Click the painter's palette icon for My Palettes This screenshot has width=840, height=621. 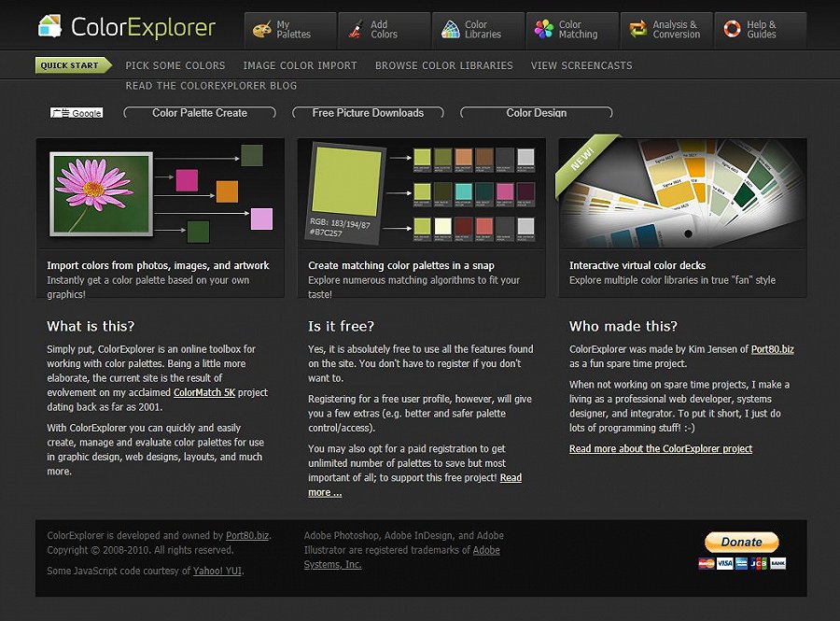pos(262,30)
